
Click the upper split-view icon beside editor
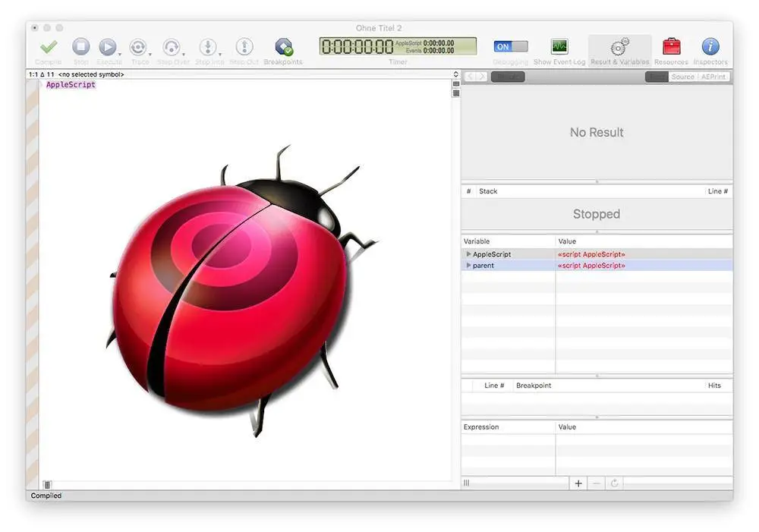456,83
